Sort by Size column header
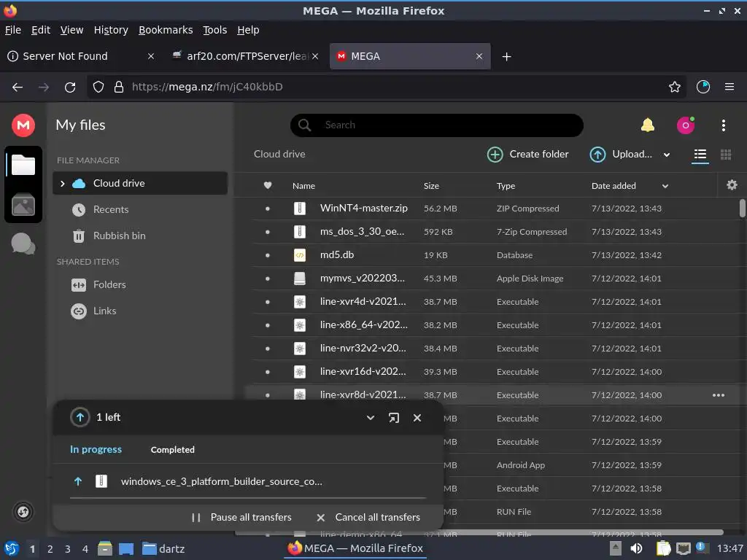The width and height of the screenshot is (747, 560). coord(431,186)
